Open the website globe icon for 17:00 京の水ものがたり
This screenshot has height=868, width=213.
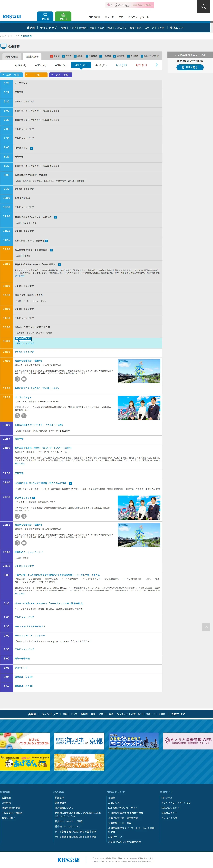tap(17, 379)
